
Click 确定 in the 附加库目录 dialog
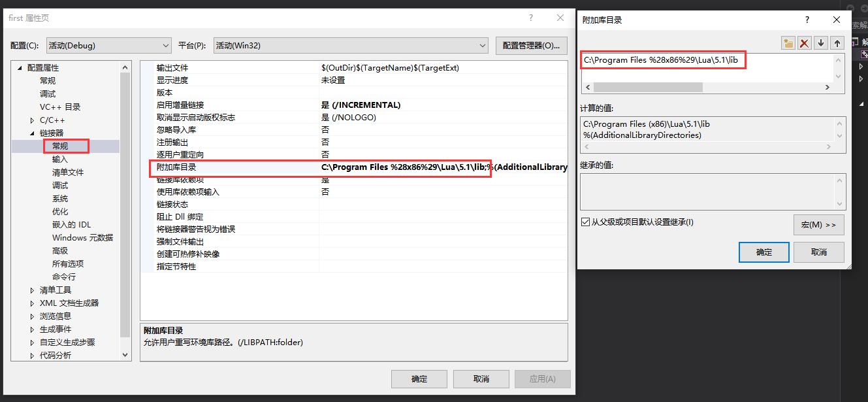(x=764, y=252)
